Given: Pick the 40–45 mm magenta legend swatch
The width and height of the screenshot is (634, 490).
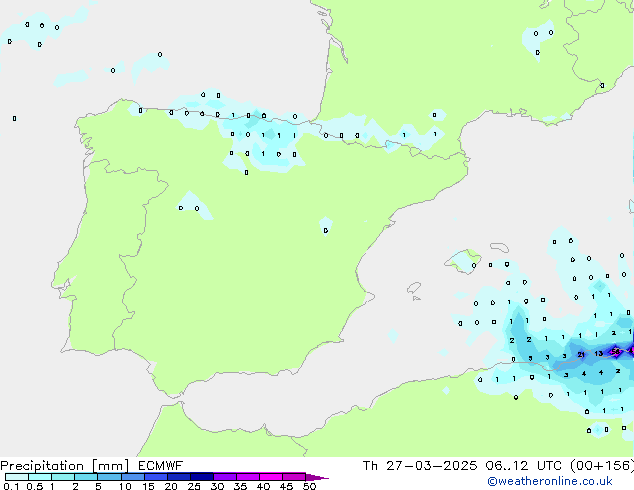Looking at the screenshot, I should [x=271, y=477].
